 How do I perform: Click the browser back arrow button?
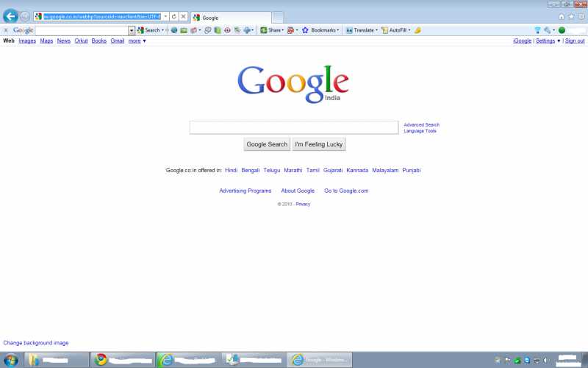pos(10,16)
